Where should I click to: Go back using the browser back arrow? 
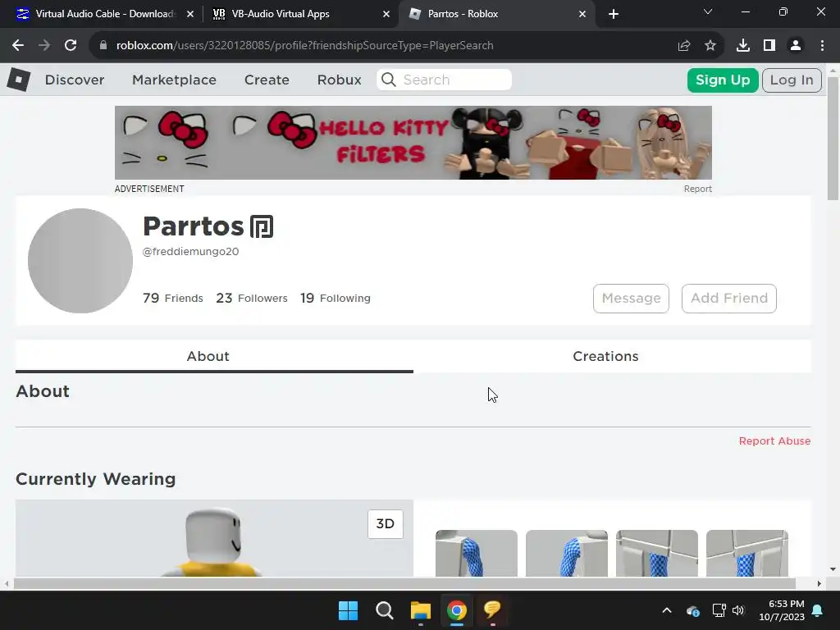pos(18,46)
